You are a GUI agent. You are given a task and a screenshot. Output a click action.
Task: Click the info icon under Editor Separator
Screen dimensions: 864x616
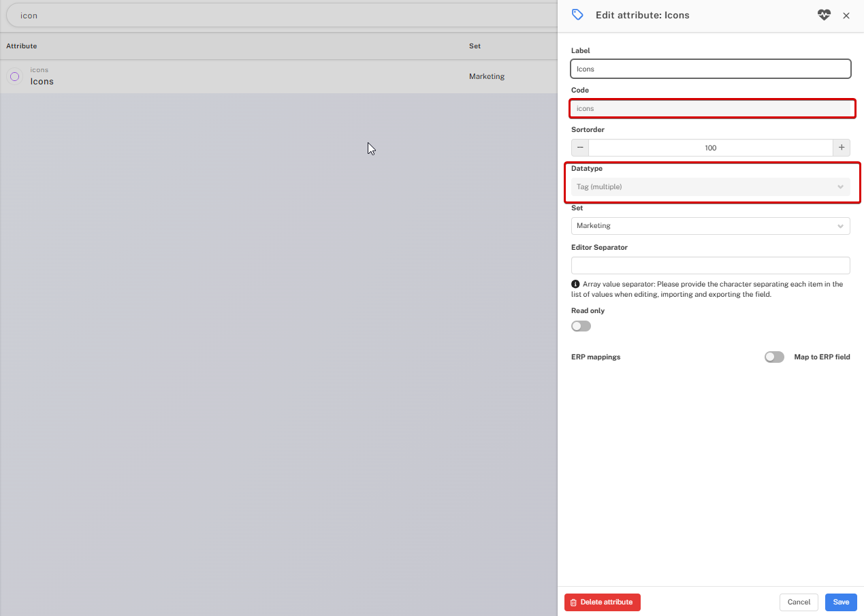click(x=575, y=284)
